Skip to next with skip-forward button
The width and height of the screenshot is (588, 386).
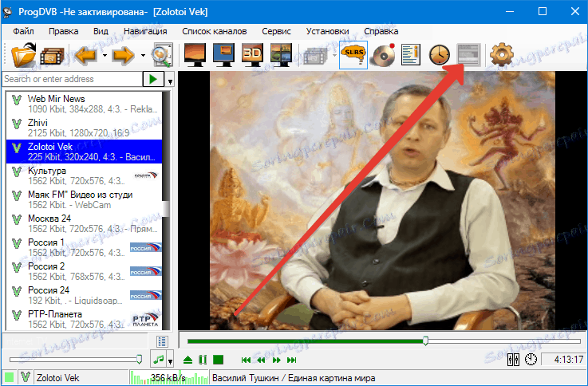(x=292, y=360)
